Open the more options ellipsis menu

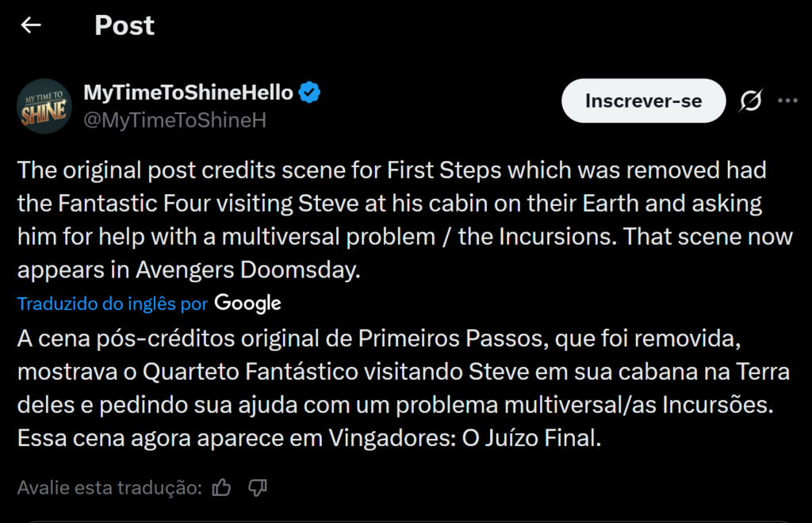click(x=788, y=100)
